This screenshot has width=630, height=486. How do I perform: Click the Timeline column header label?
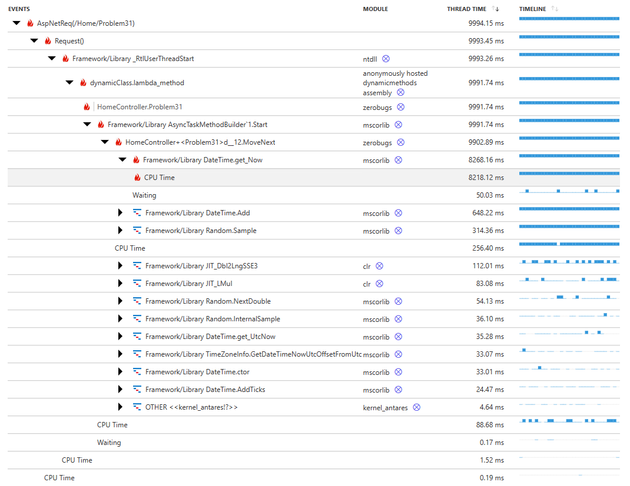click(532, 9)
